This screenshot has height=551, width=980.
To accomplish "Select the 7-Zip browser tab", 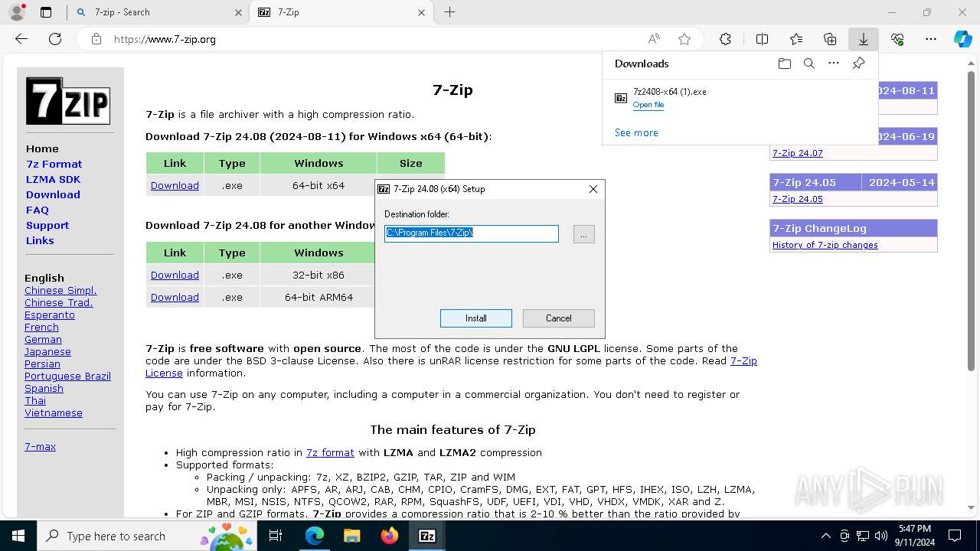I will tap(341, 12).
